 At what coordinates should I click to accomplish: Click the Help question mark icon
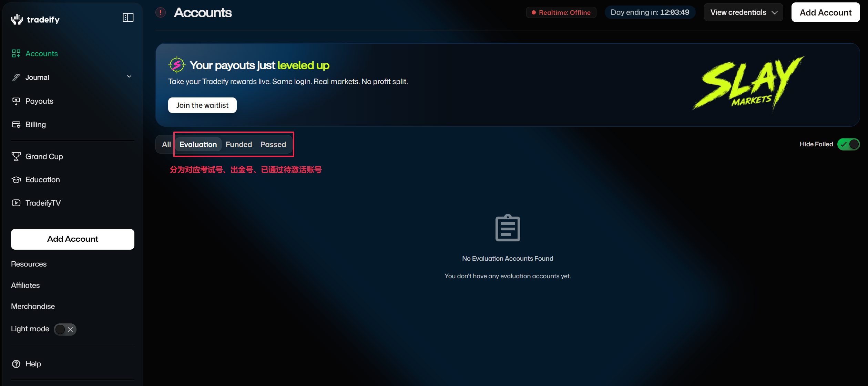coord(16,364)
